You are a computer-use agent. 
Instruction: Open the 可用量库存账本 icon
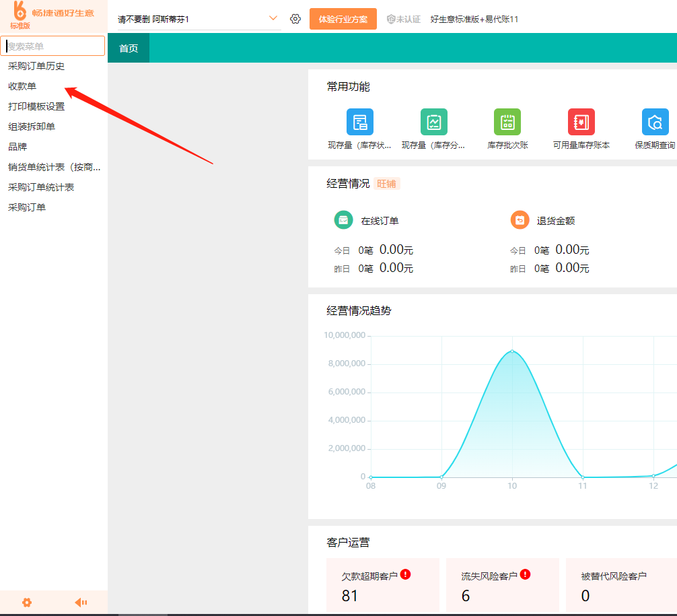pos(581,122)
